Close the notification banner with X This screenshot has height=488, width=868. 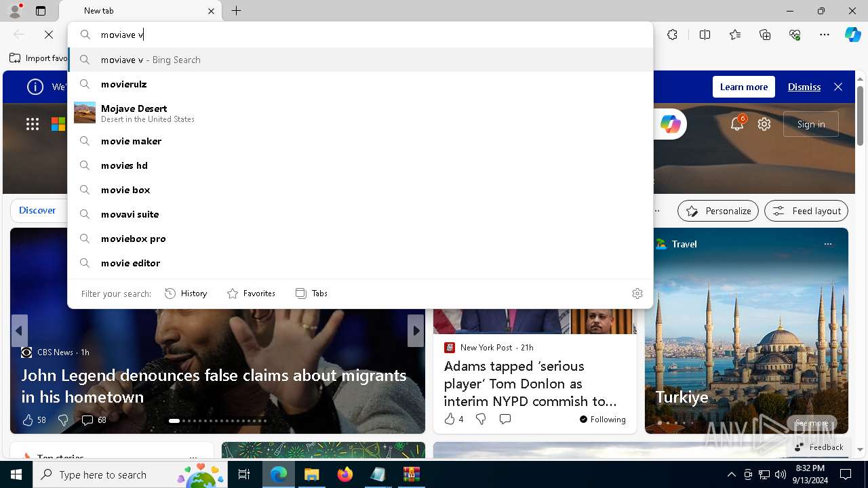coord(838,87)
